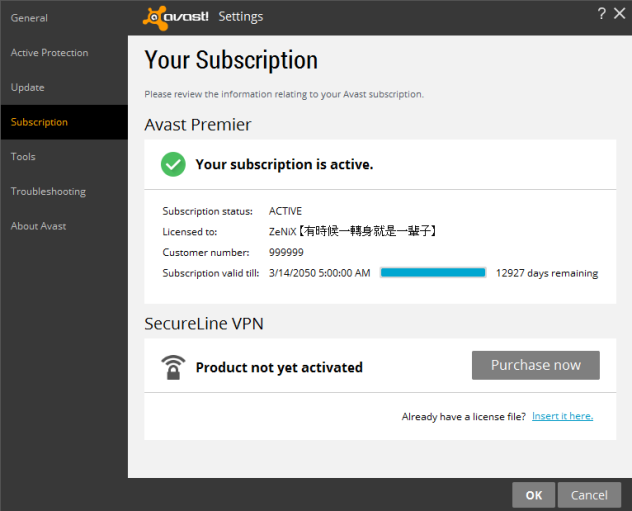This screenshot has width=632, height=511.
Task: Confirm settings with the OK button
Action: tap(534, 495)
